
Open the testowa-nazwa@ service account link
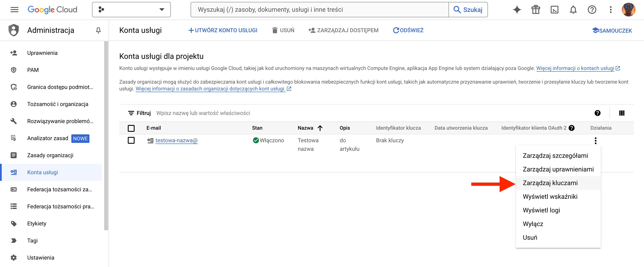[x=177, y=140]
